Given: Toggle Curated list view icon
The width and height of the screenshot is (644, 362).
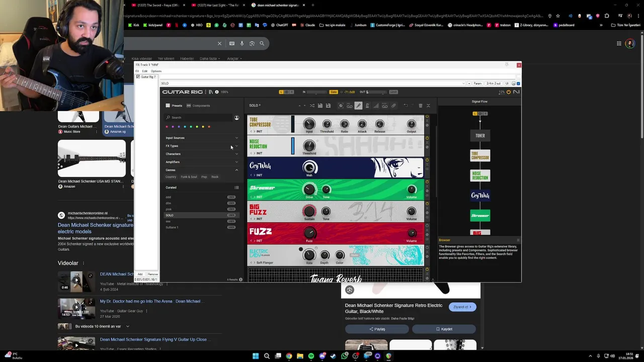Looking at the screenshot, I should [x=236, y=188].
